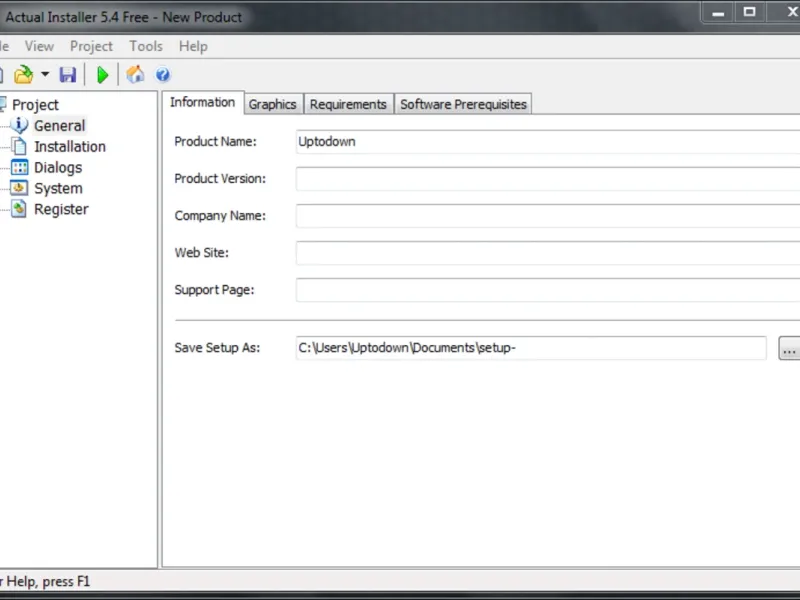The image size is (800, 600).
Task: Focus the Save Setup As path field
Action: pos(531,348)
